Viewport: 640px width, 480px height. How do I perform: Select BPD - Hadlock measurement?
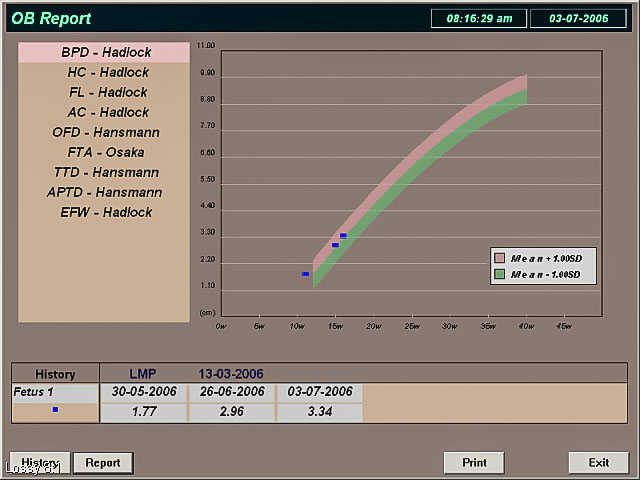(103, 52)
